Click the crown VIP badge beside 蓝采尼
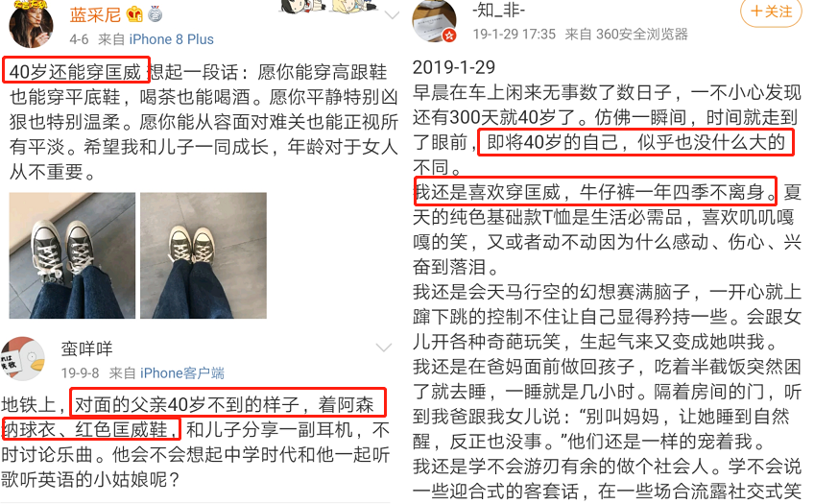814x504 pixels. click(135, 14)
